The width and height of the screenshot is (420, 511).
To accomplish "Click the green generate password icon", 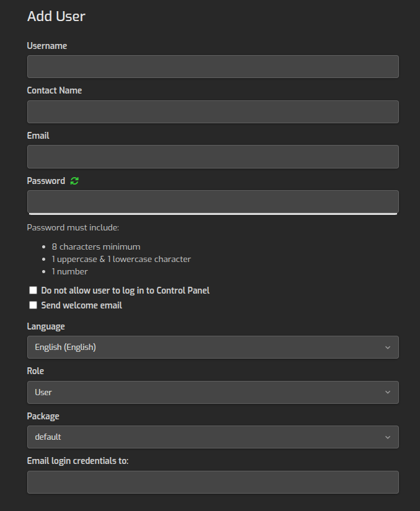I will [x=75, y=181].
